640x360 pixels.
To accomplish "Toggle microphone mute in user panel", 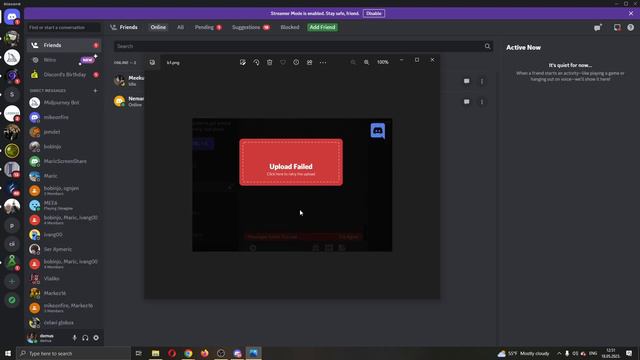I will 74,338.
